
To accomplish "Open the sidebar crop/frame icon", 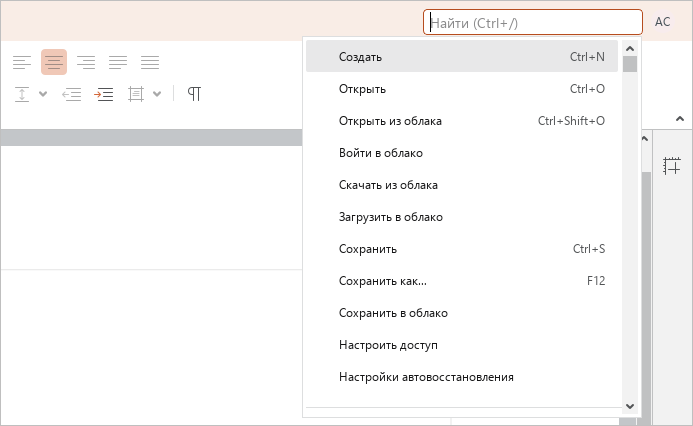I will point(672,165).
